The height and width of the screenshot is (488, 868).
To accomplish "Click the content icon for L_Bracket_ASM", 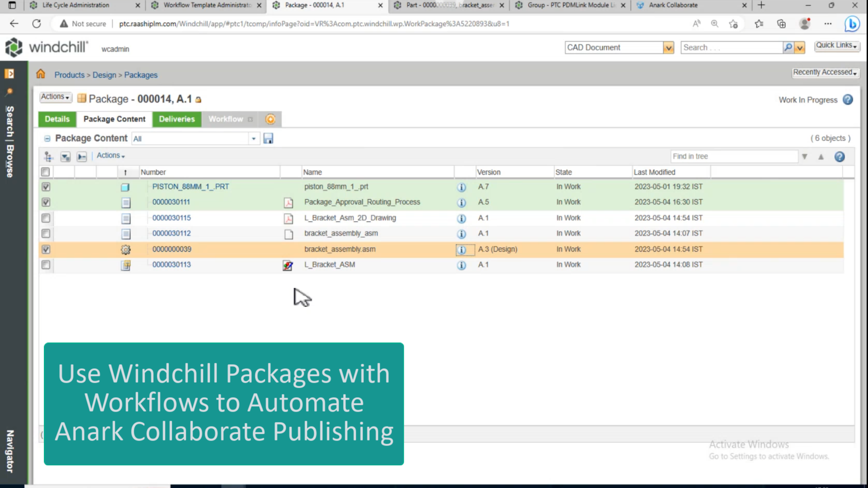I will 288,265.
